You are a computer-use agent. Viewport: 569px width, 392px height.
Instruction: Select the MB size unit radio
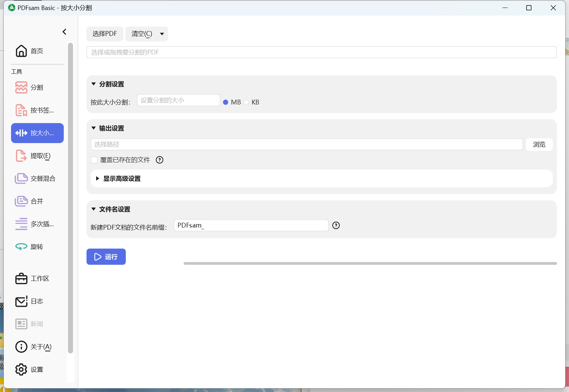(226, 102)
